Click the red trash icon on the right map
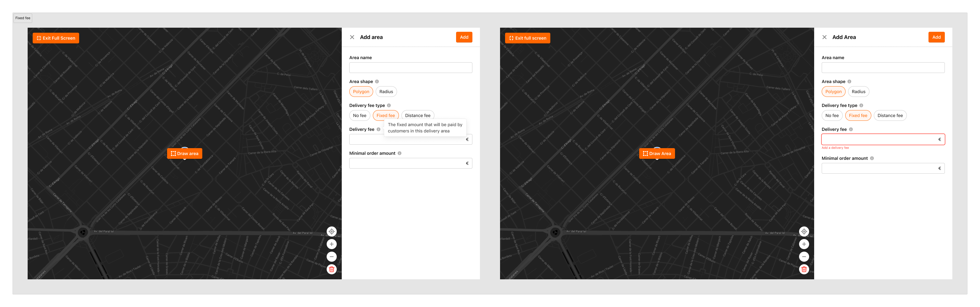Screen dimensions: 980x307 (804, 269)
